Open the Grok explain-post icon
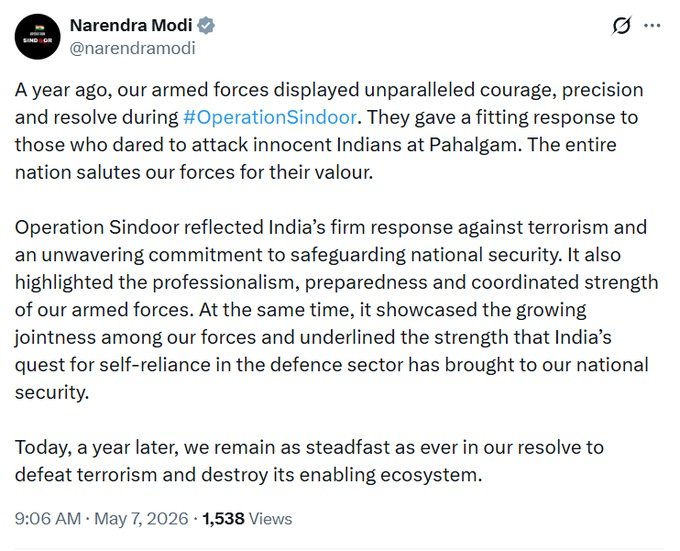This screenshot has height=551, width=680. [621, 26]
